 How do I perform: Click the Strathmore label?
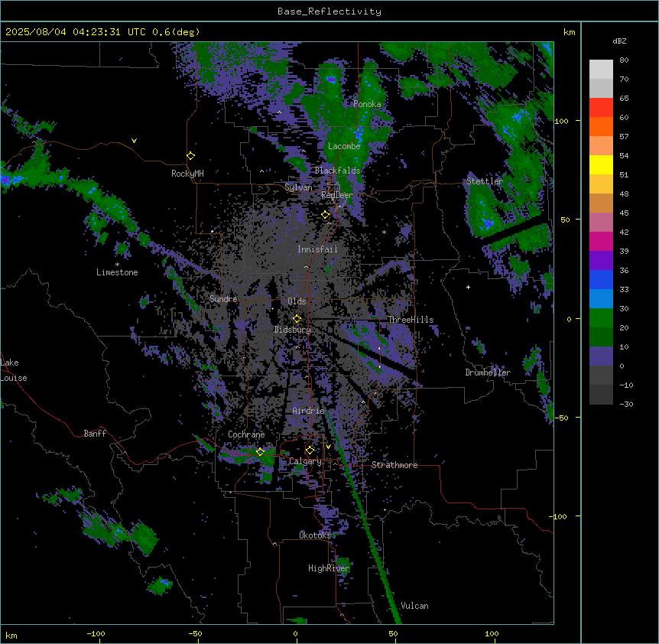click(x=394, y=465)
